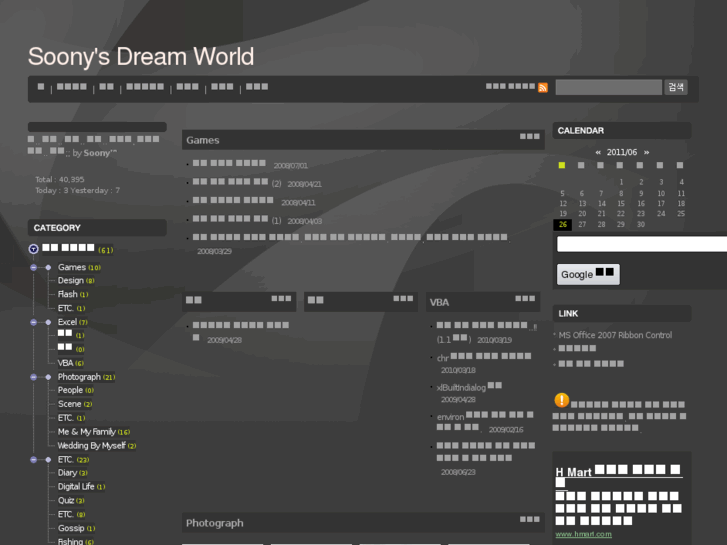The image size is (727, 545).
Task: Open Soony's Dream World blog title
Action: (x=141, y=57)
